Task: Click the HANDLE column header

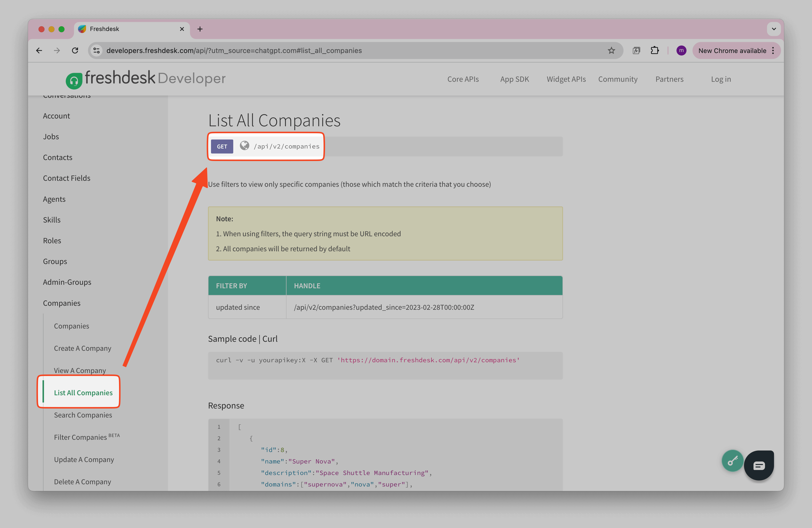Action: point(424,286)
